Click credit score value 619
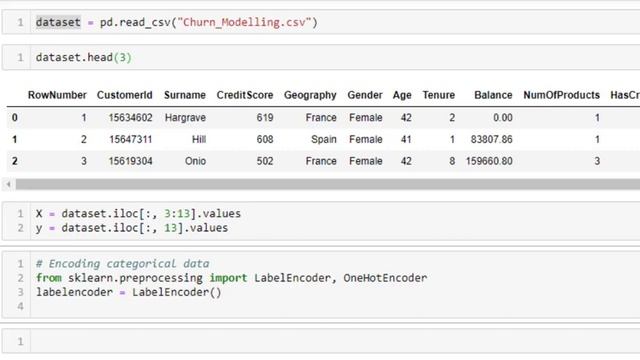 [x=265, y=118]
